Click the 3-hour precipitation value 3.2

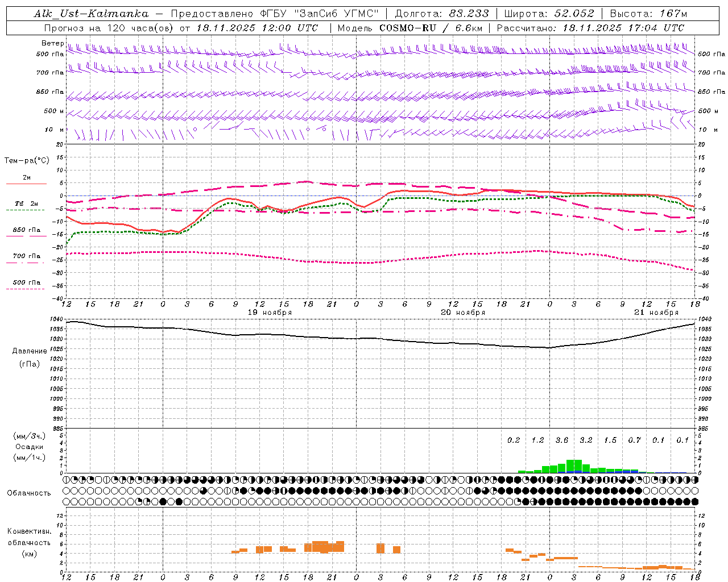(586, 440)
